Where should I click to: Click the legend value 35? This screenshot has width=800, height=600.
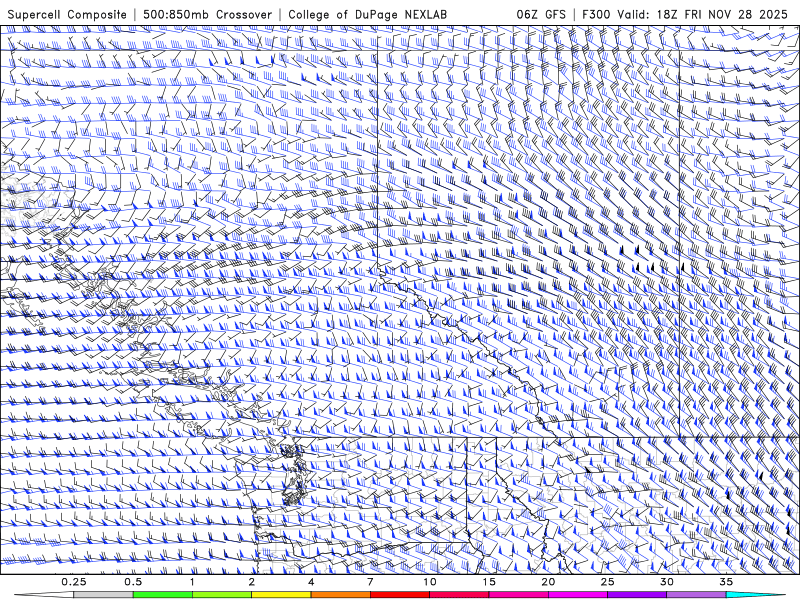(726, 582)
